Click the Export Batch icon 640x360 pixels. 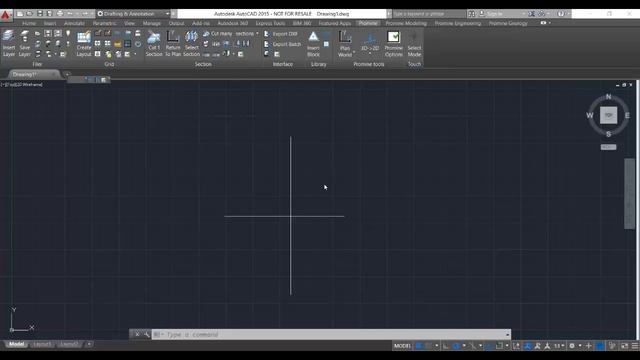pos(267,44)
